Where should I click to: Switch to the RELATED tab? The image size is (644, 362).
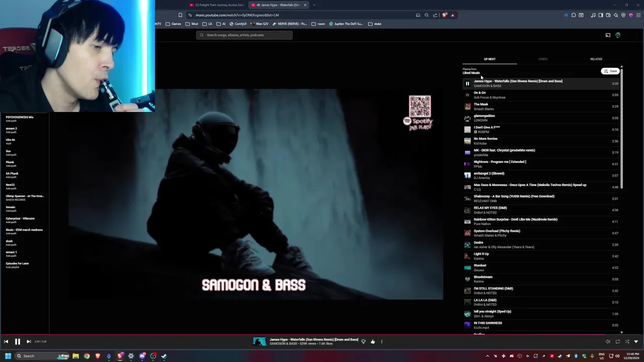point(596,59)
